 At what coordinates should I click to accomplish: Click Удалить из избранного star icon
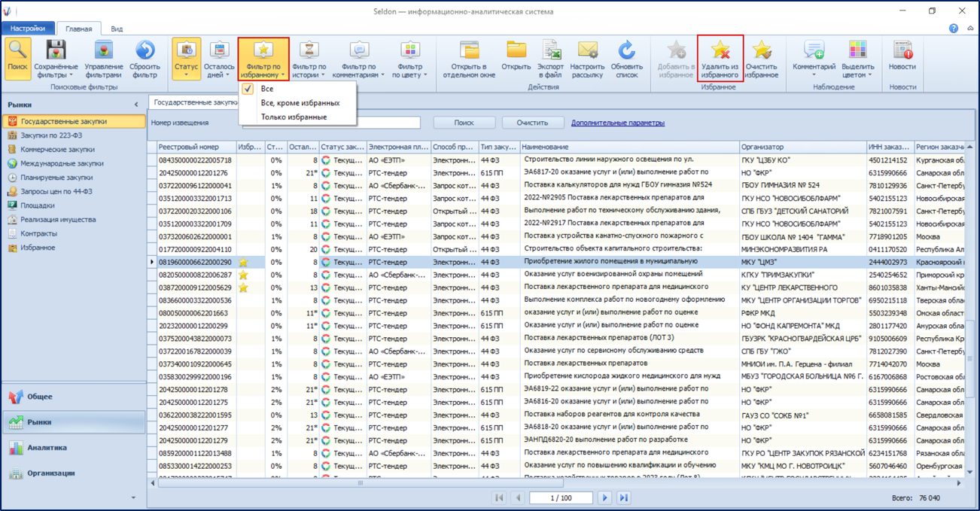point(720,59)
